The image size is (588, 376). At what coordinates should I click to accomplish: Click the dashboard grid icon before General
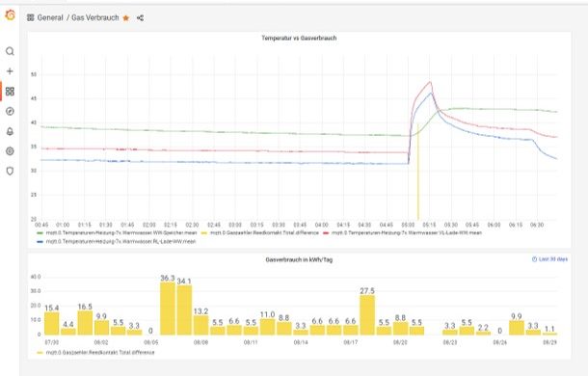coord(31,17)
